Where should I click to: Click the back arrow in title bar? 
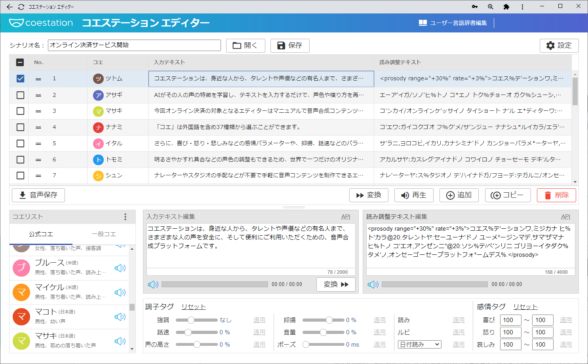10,7
